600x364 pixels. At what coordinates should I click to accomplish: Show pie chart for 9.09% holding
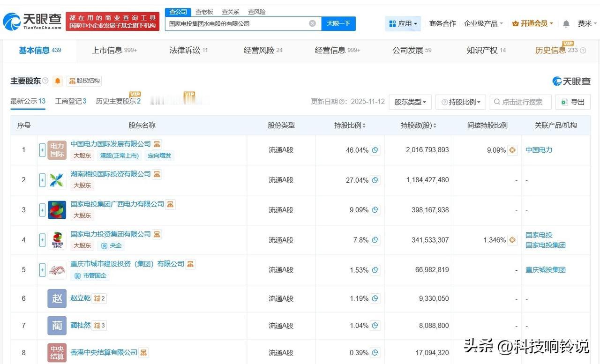point(375,210)
